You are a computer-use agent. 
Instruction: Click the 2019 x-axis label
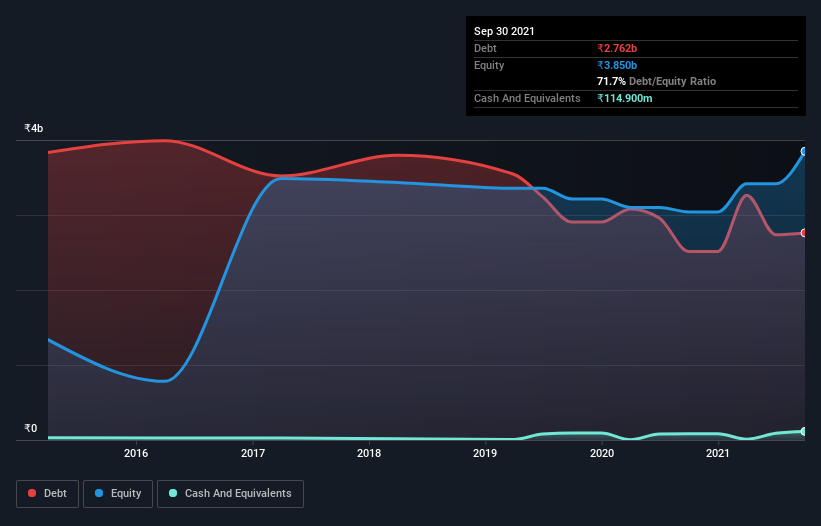click(485, 453)
